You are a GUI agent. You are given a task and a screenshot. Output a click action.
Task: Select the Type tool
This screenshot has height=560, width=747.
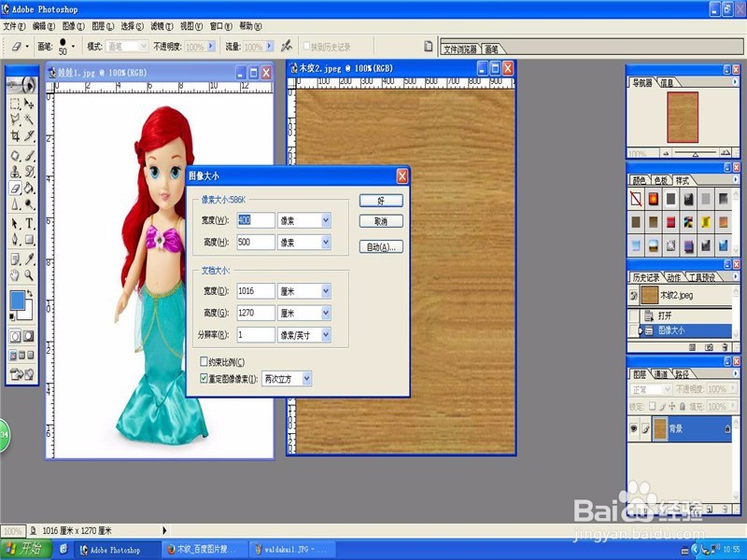pos(29,223)
